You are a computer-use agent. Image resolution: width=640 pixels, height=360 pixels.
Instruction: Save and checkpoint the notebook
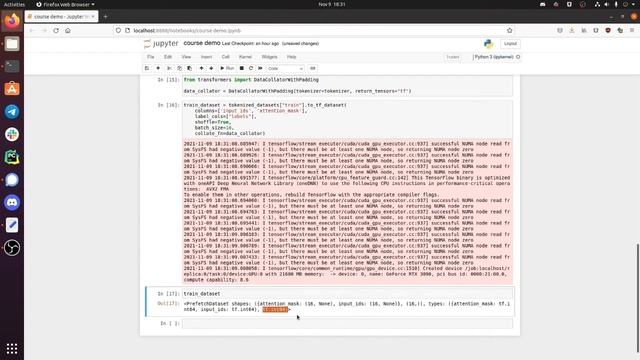pyautogui.click(x=147, y=68)
